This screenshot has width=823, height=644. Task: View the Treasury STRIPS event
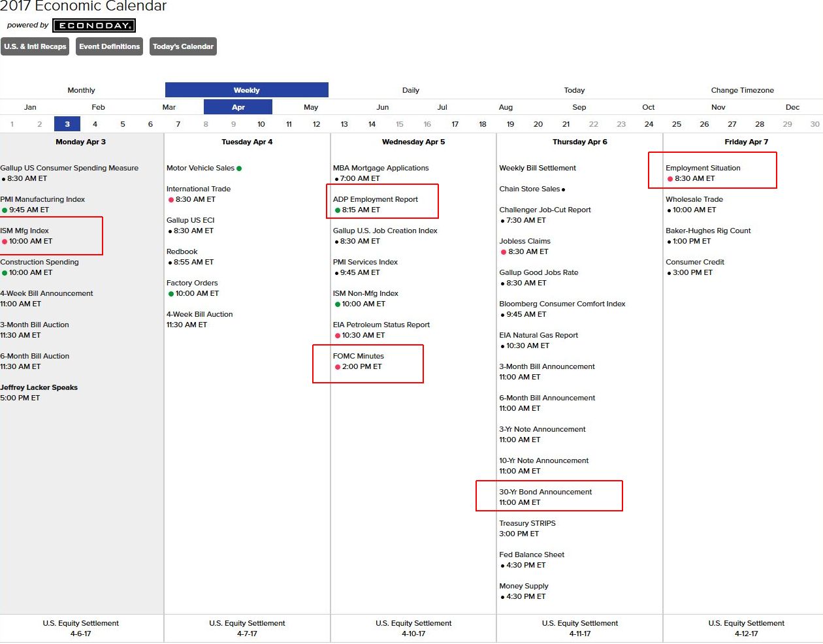528,523
